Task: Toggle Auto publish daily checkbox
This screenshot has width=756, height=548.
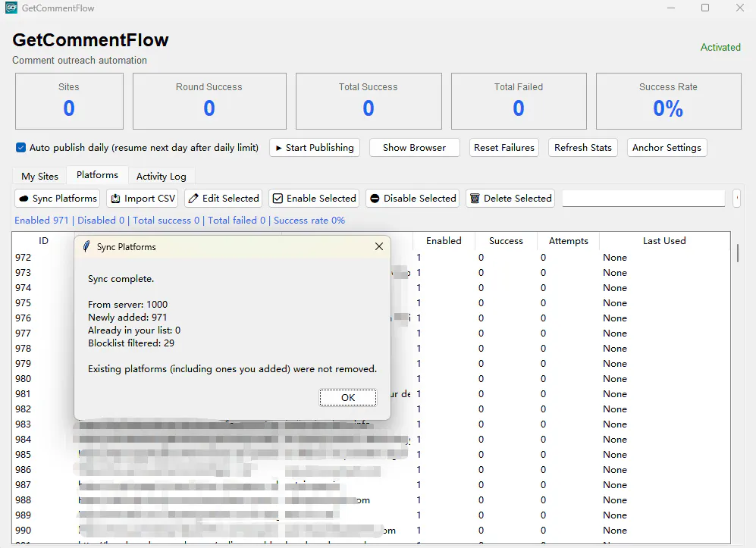Action: click(x=20, y=148)
